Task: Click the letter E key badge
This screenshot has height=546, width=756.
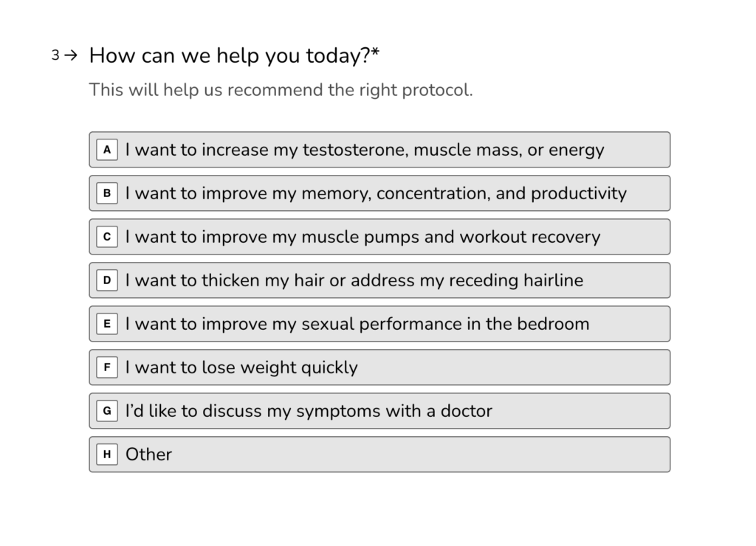Action: coord(107,324)
